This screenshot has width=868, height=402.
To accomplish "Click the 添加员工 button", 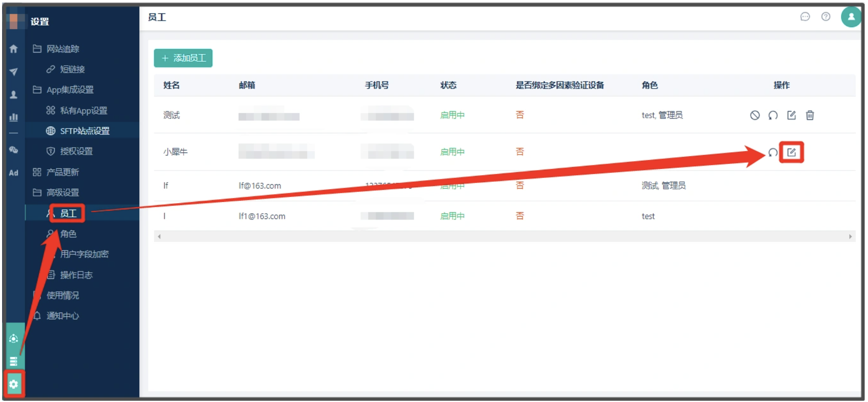I will click(x=183, y=58).
